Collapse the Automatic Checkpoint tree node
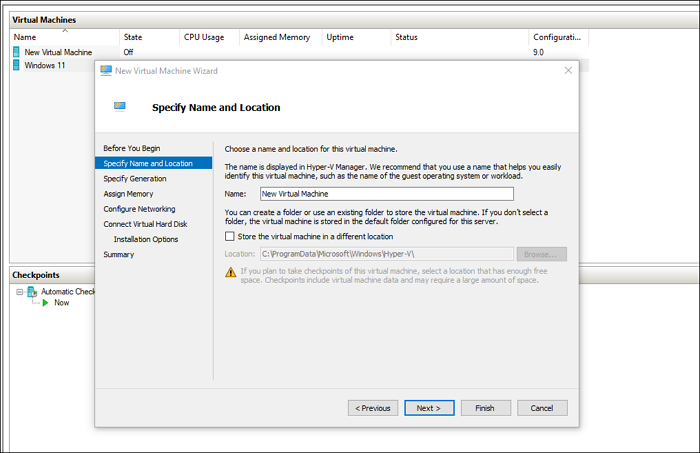Screen dimensions: 700x453 (x=18, y=292)
